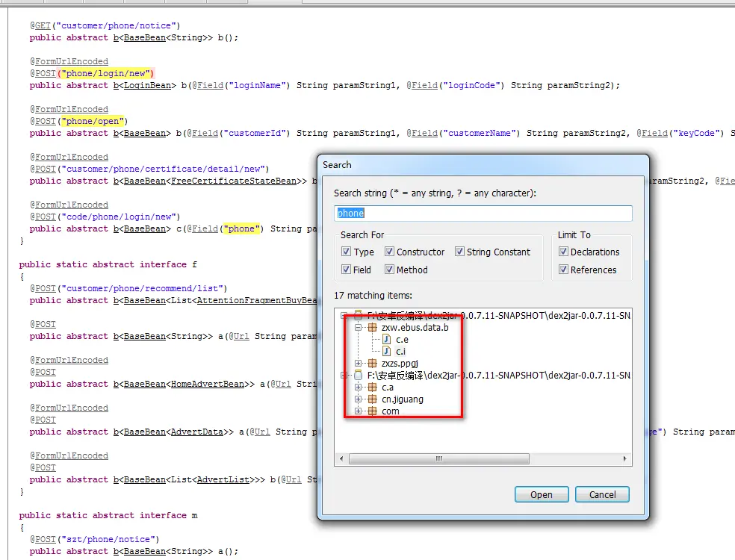735x560 pixels.
Task: Select the c.e result row
Action: pyautogui.click(x=402, y=339)
